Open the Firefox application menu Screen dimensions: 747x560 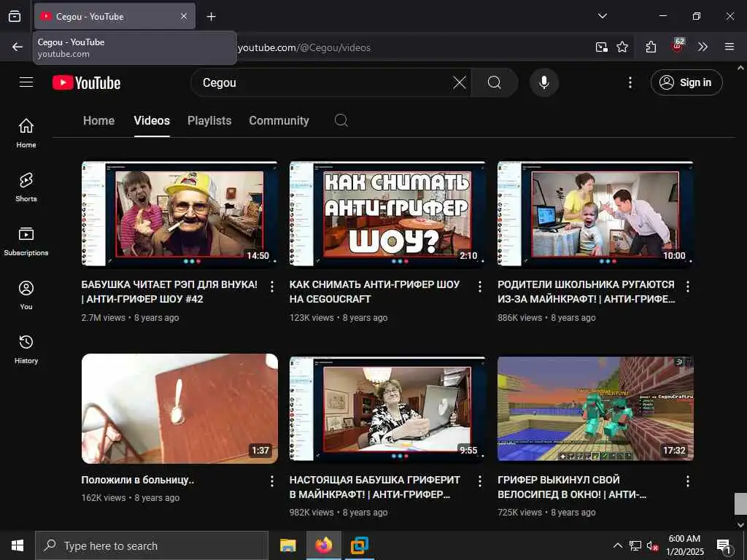[729, 47]
